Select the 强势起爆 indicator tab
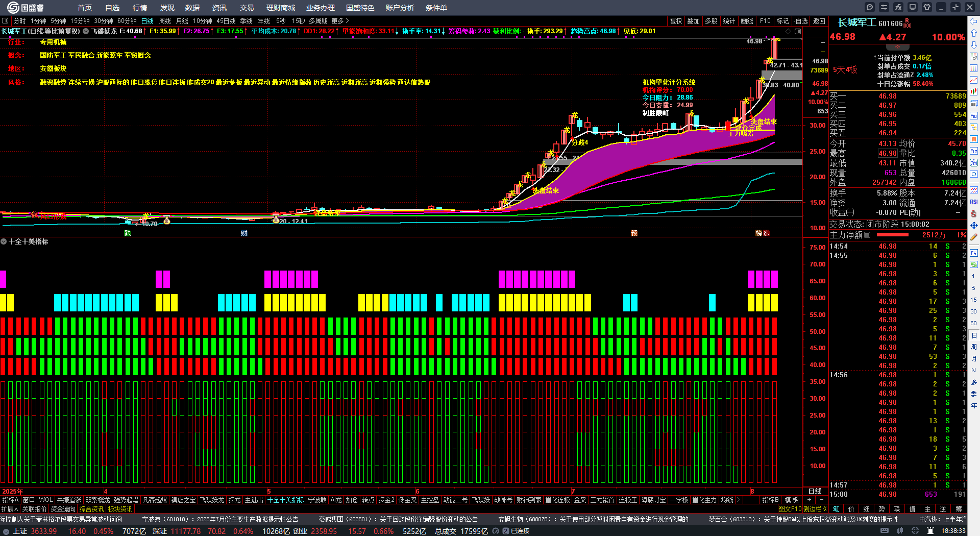The height and width of the screenshot is (536, 980). (x=126, y=500)
